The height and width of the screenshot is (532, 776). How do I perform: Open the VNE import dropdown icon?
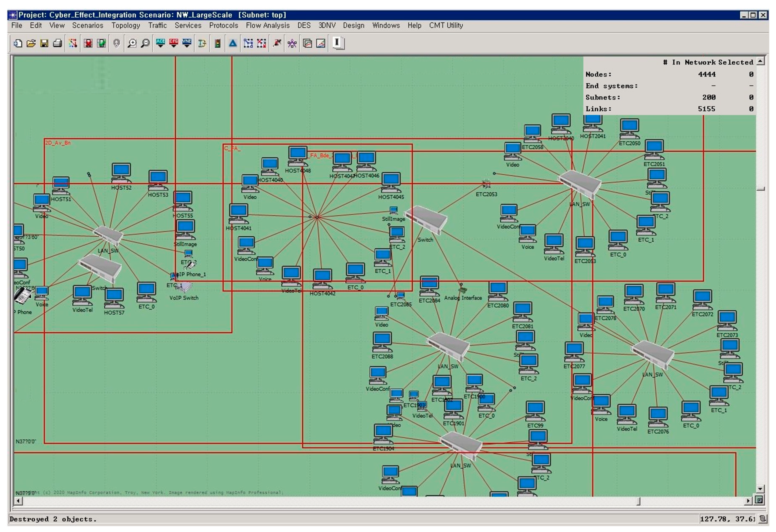coord(187,43)
